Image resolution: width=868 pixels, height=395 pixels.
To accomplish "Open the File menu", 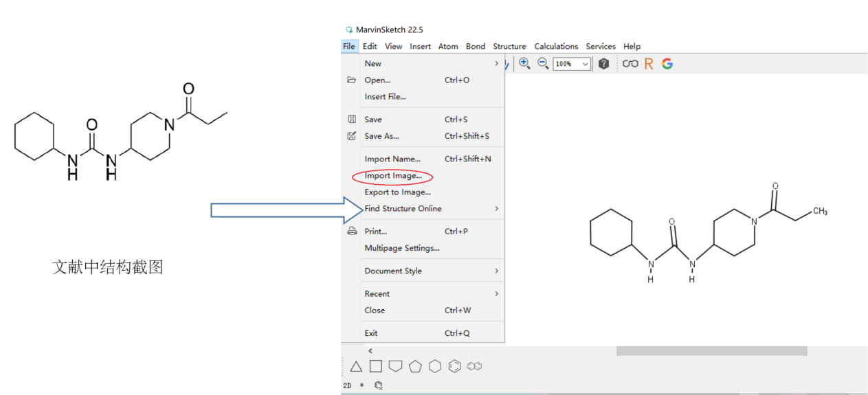I will [x=349, y=46].
